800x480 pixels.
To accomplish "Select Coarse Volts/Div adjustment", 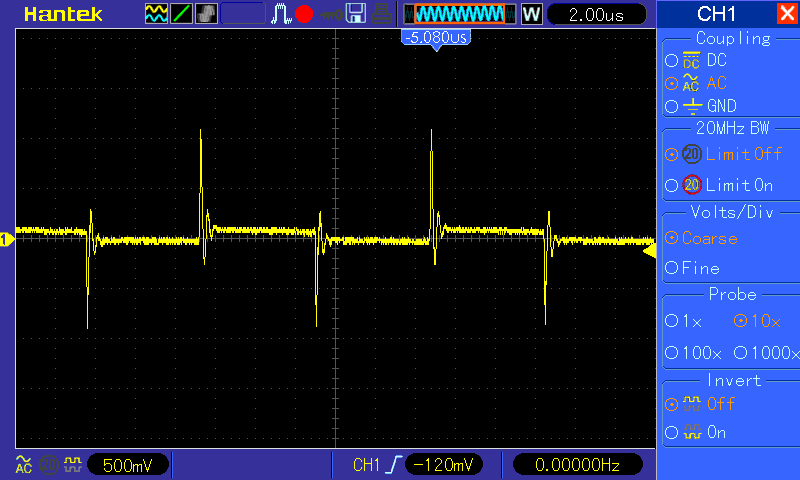I will 702,238.
